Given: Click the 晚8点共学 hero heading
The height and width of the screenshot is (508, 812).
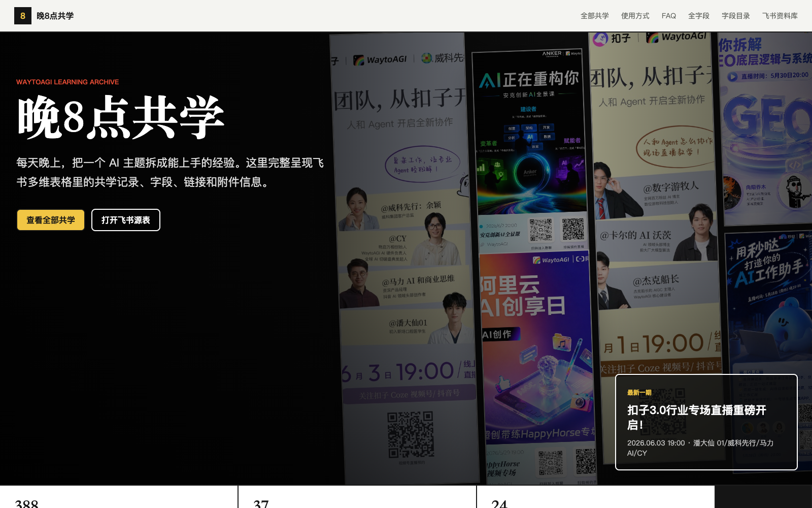Looking at the screenshot, I should tap(121, 117).
